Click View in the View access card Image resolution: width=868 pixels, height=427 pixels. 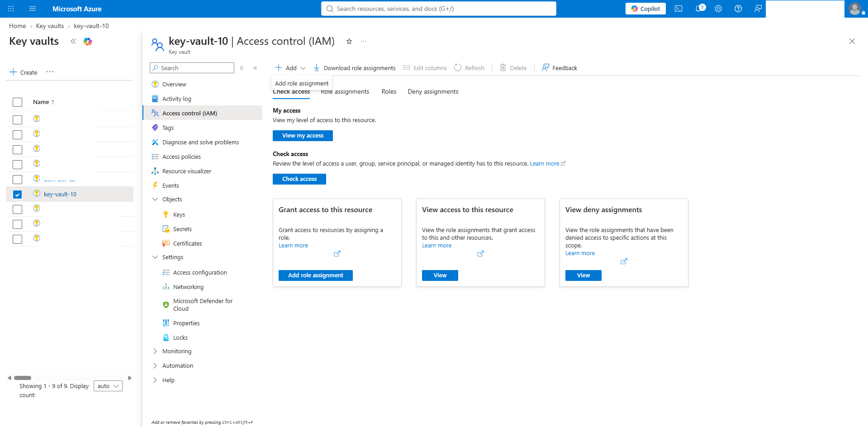click(440, 275)
